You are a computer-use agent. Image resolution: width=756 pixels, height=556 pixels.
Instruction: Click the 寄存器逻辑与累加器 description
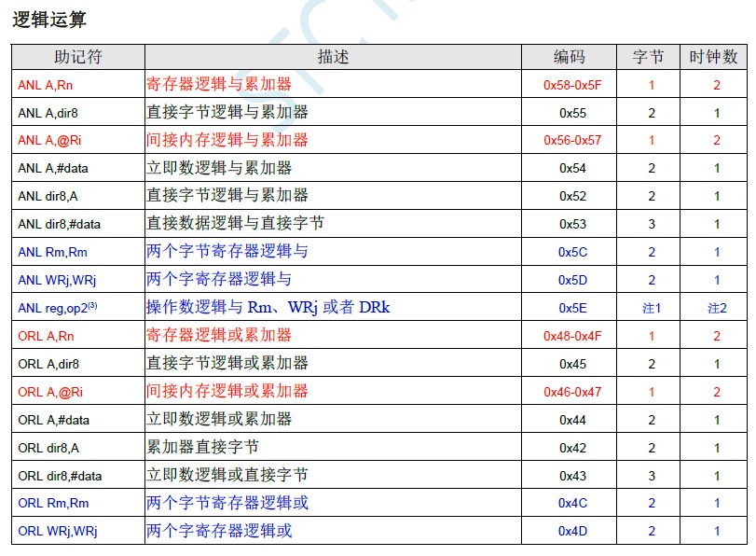point(219,84)
